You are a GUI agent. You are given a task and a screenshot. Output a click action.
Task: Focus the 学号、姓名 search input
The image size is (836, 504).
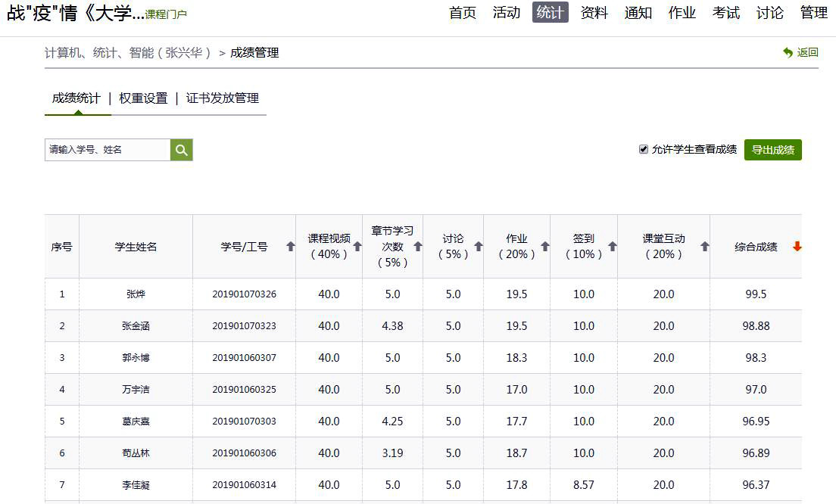click(107, 150)
